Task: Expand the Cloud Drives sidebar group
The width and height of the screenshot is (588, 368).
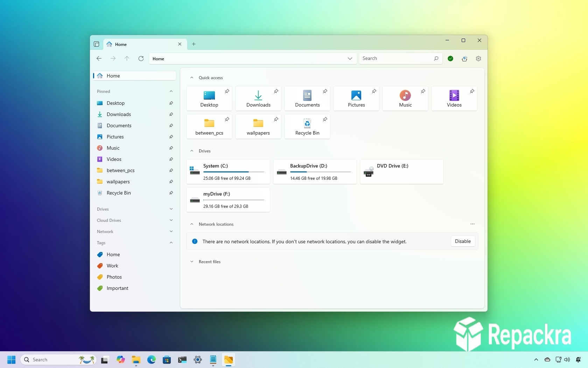Action: click(x=171, y=220)
